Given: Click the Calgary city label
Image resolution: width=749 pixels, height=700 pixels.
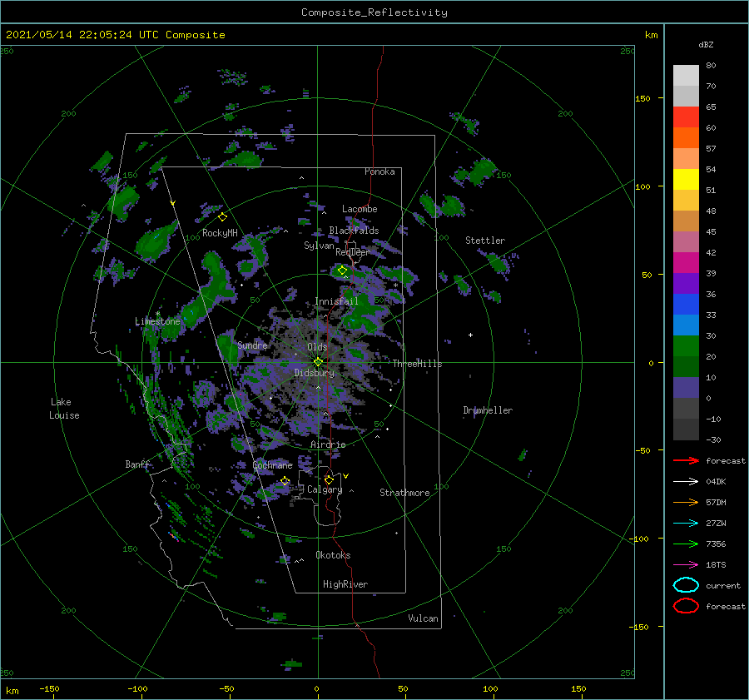Looking at the screenshot, I should [325, 489].
